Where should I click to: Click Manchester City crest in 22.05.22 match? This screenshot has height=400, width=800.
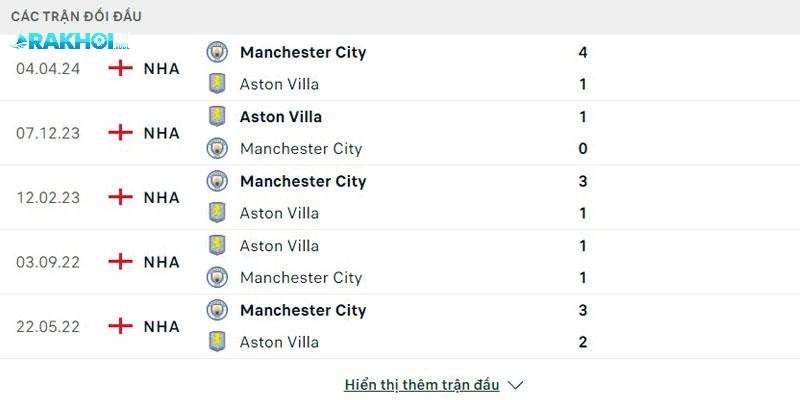click(x=217, y=310)
